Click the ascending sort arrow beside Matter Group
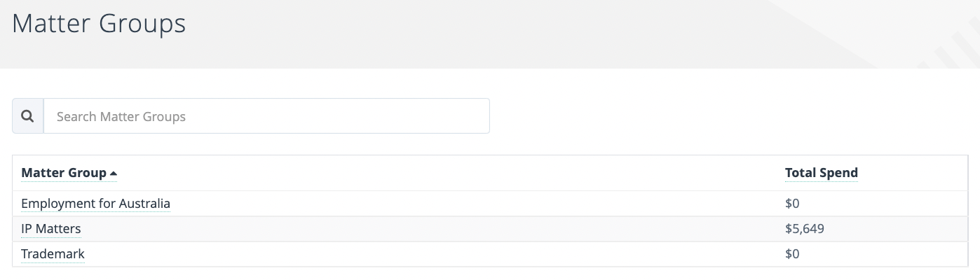 point(114,173)
